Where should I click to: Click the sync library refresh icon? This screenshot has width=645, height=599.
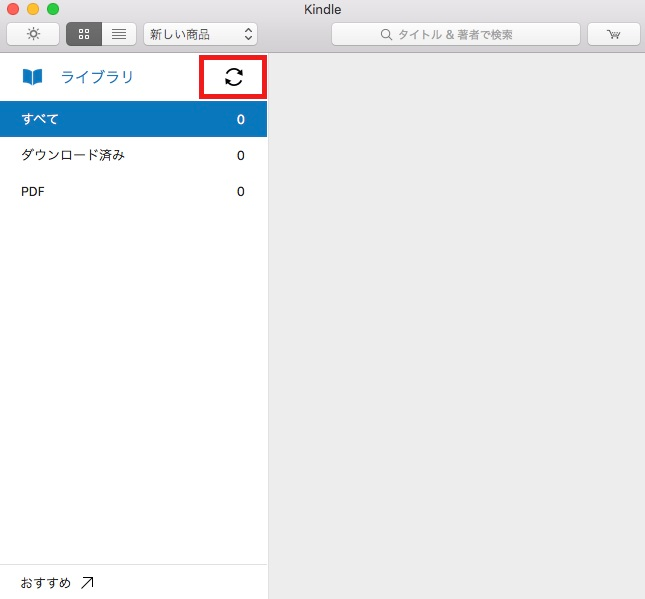click(x=234, y=77)
